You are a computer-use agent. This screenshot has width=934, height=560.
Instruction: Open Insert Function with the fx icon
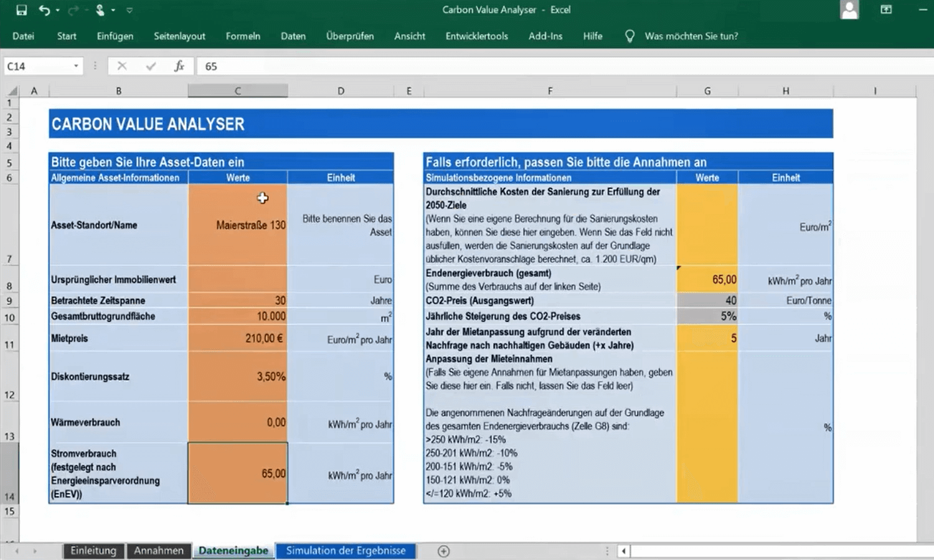pos(179,66)
